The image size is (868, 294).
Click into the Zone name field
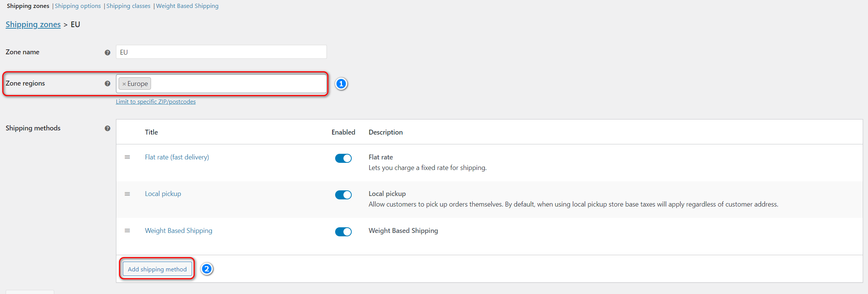221,52
